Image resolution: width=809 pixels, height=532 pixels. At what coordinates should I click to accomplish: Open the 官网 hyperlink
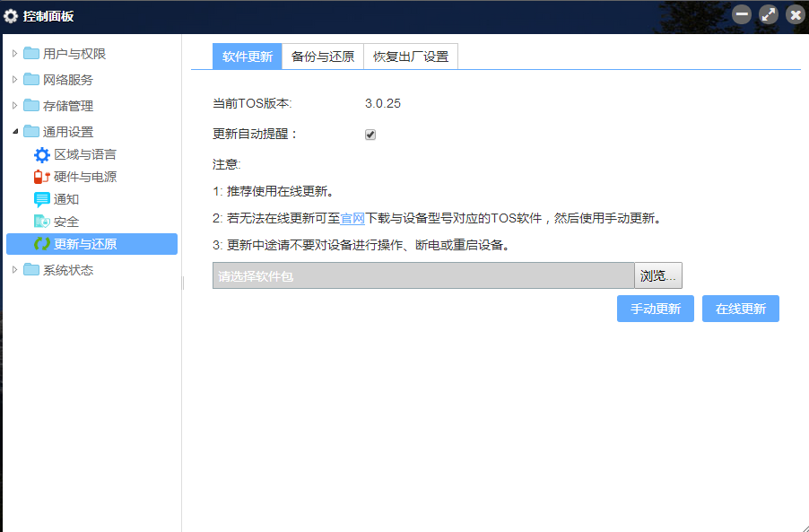[352, 218]
